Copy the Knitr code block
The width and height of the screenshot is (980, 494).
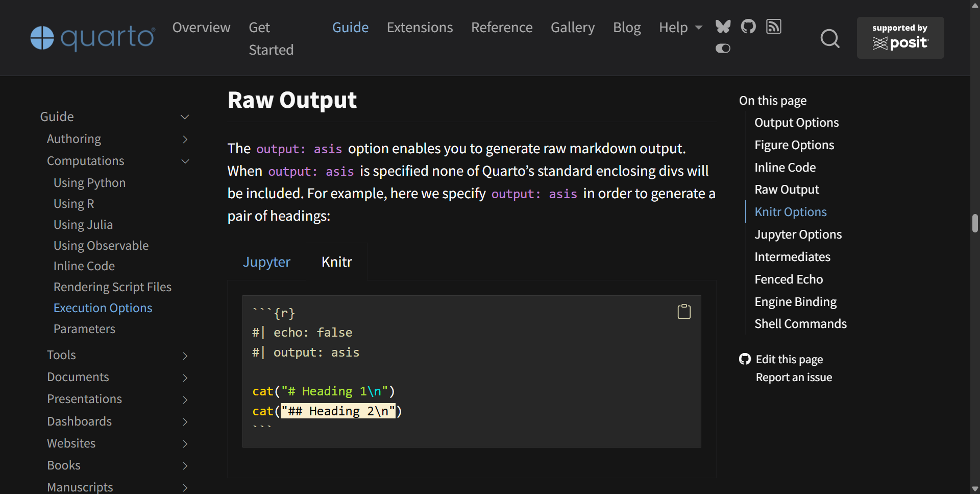tap(684, 311)
